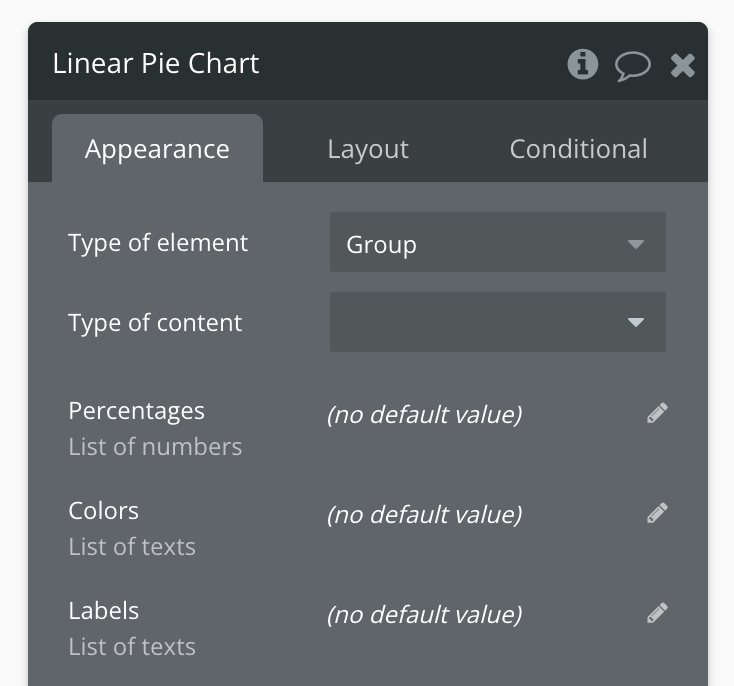Switch to the Layout tab

tap(368, 149)
